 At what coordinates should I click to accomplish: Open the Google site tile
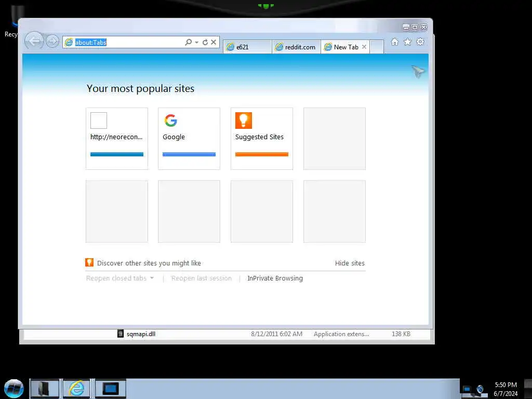point(189,138)
